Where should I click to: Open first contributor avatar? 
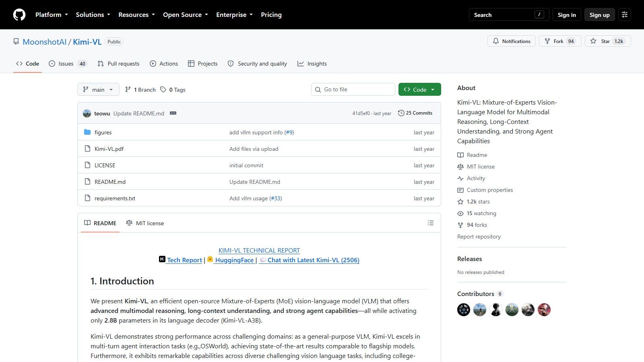click(464, 310)
